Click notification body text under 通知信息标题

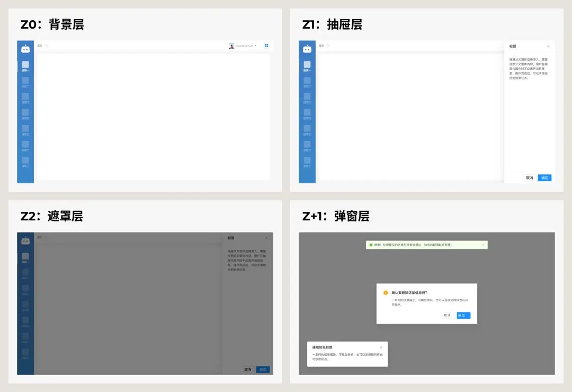[x=347, y=357]
